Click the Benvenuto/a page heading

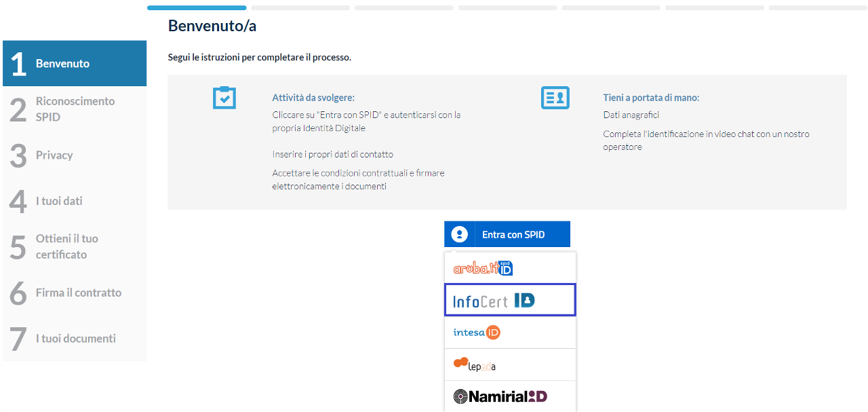pyautogui.click(x=212, y=26)
